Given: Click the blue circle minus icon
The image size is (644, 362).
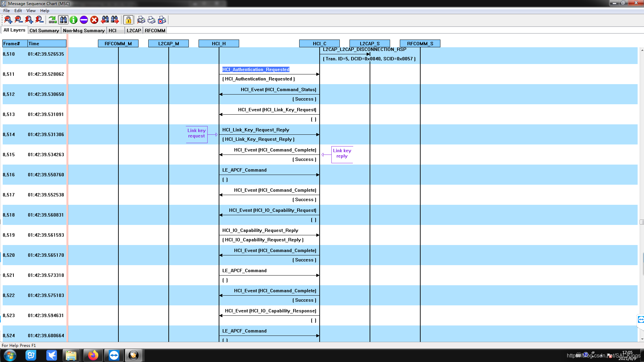Looking at the screenshot, I should [84, 20].
